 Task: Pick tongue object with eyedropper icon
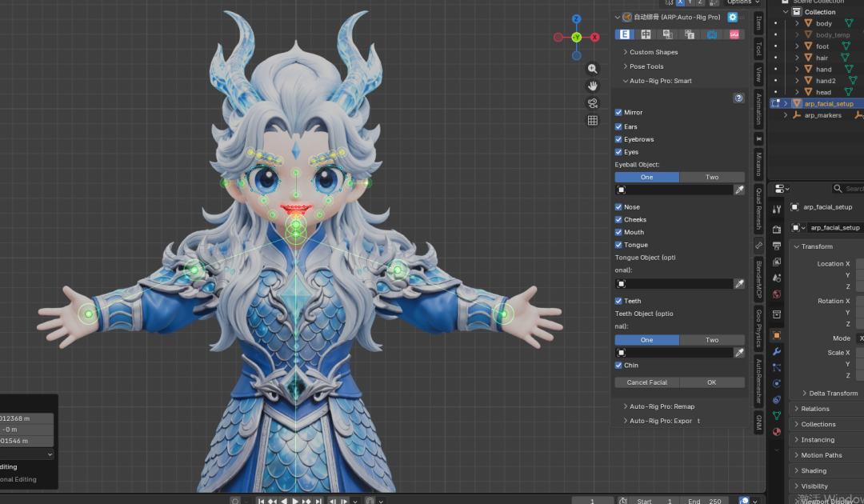[x=739, y=284]
